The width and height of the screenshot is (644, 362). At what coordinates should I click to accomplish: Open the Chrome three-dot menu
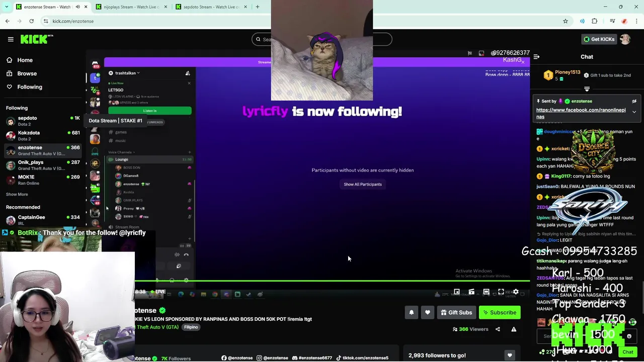tap(637, 21)
